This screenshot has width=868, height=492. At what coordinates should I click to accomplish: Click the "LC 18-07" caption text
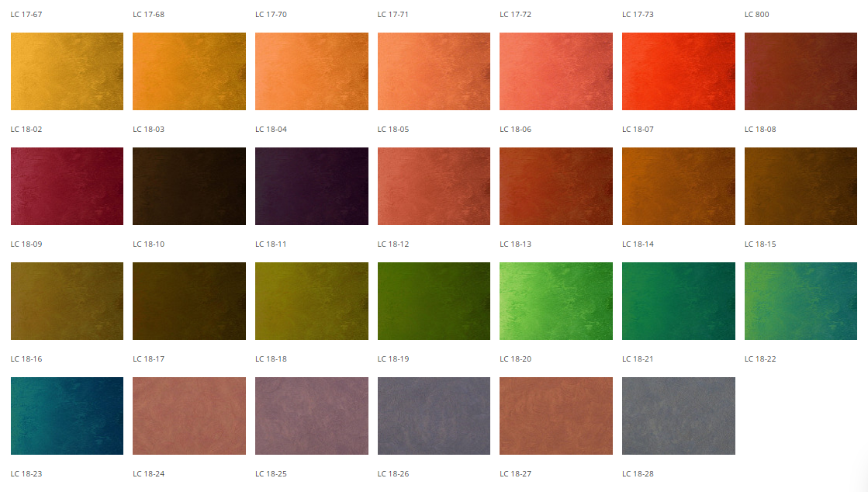click(638, 129)
